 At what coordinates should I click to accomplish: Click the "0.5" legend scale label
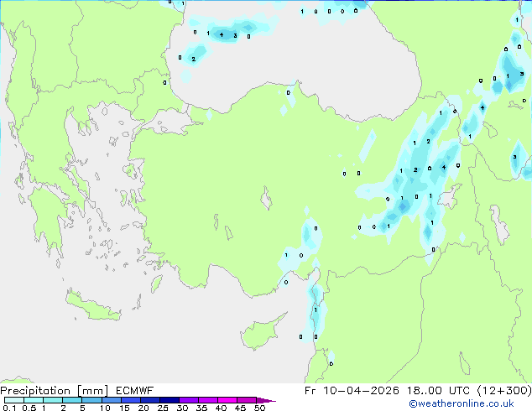(x=29, y=408)
